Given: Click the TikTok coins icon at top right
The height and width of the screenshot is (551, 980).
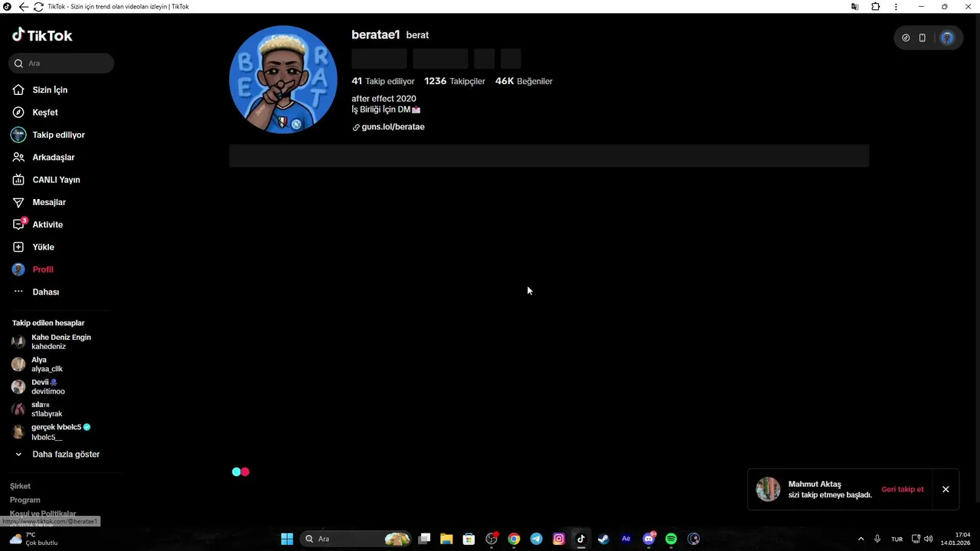Looking at the screenshot, I should (x=906, y=37).
